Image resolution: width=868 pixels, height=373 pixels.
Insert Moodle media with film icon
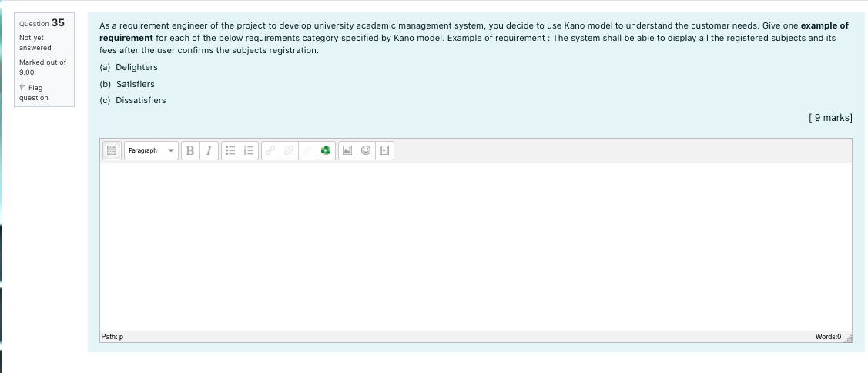pos(385,150)
